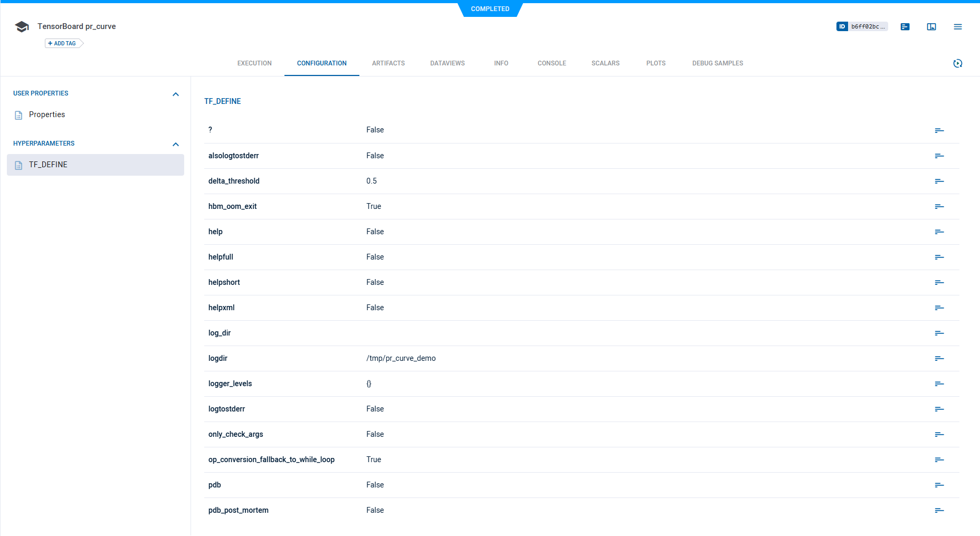Select Properties in the sidebar
Viewport: 980px width, 536px height.
(47, 114)
